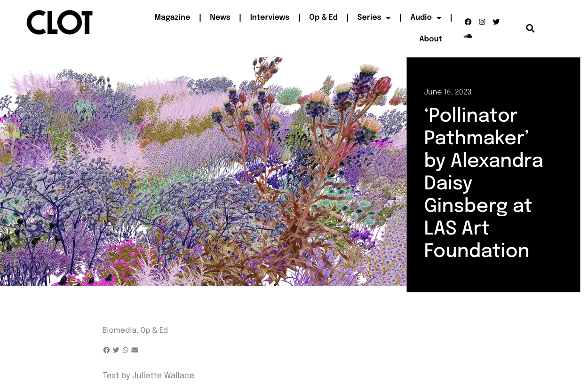Screen dimensions: 588x391
Task: Open Twitter profile in the header
Action: [x=496, y=22]
